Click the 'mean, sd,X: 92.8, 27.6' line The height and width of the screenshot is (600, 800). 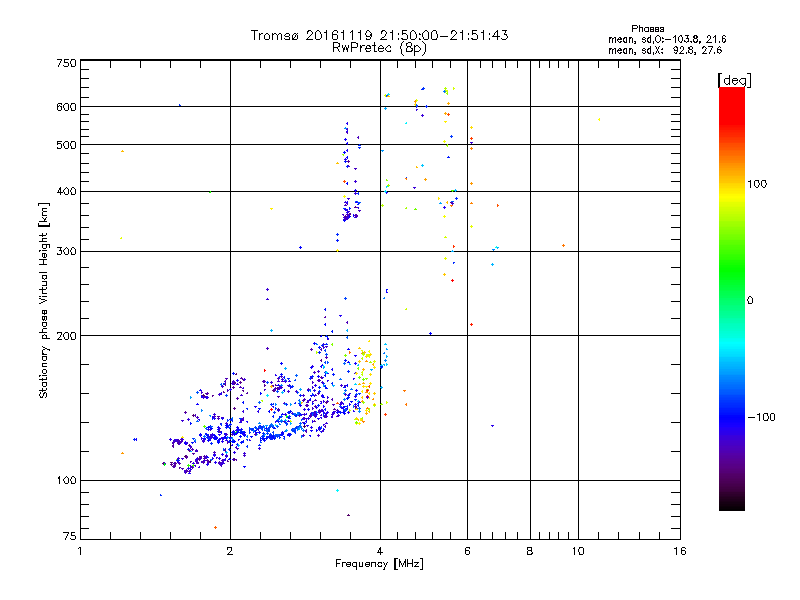click(x=665, y=50)
